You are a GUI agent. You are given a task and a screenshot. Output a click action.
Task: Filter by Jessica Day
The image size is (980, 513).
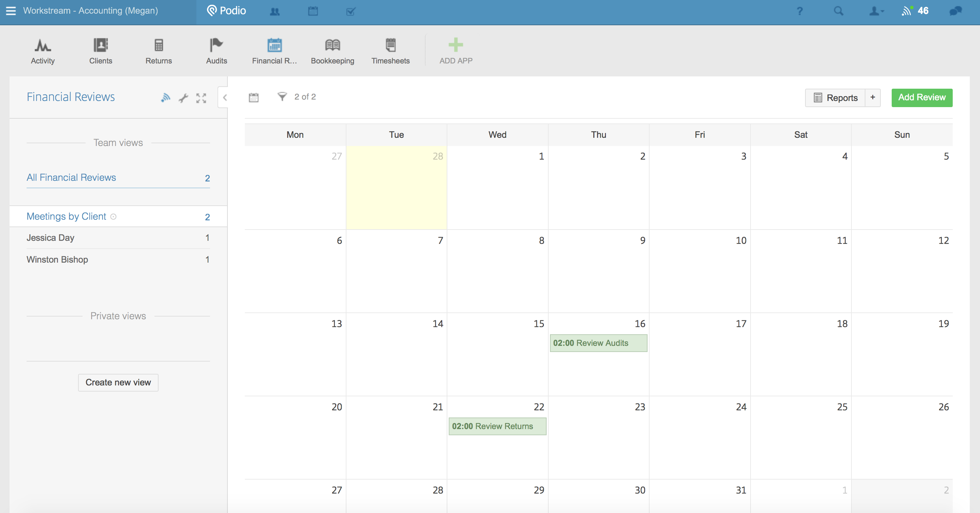coord(50,238)
